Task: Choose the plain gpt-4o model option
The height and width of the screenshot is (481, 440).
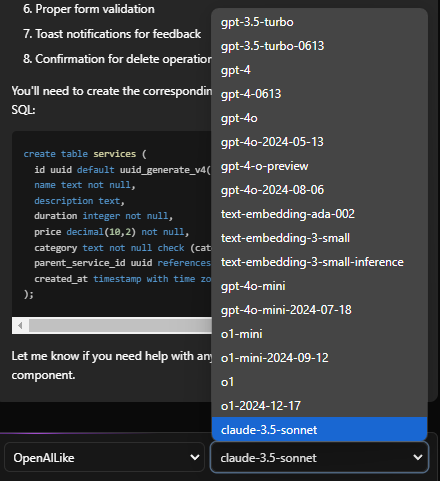Action: (x=319, y=118)
